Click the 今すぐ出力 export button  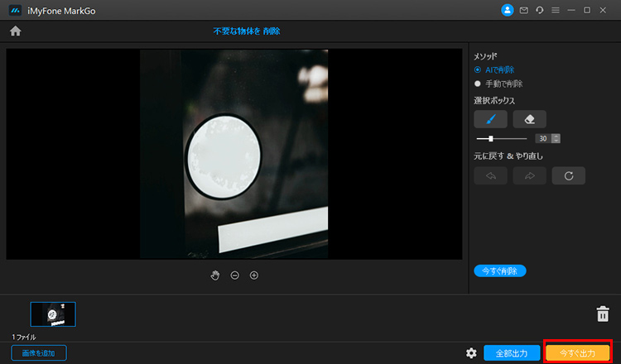coord(578,353)
